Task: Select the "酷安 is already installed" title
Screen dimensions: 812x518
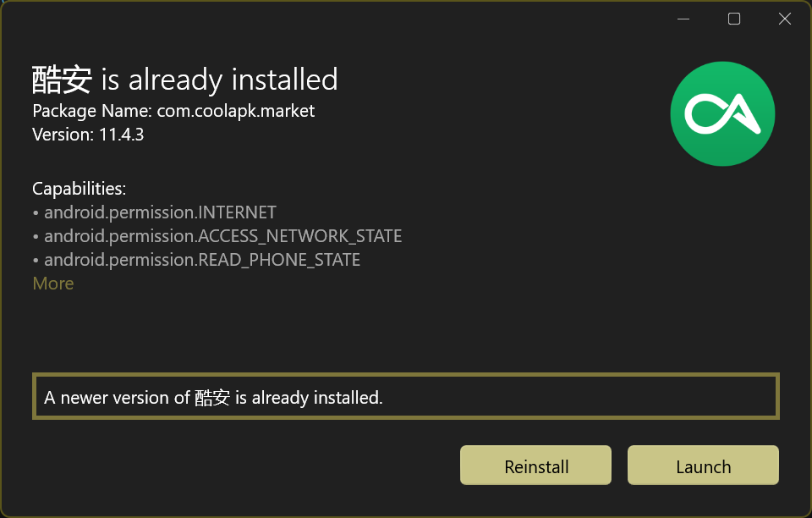Action: (184, 79)
